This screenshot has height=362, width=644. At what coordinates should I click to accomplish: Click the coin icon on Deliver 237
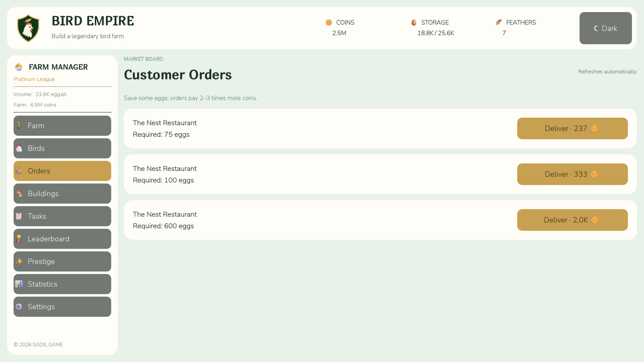(x=594, y=128)
